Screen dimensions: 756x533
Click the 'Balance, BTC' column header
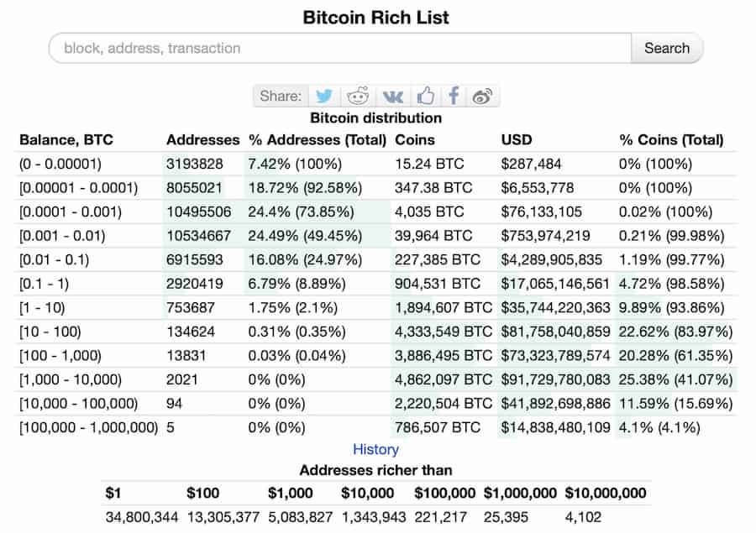pyautogui.click(x=66, y=140)
